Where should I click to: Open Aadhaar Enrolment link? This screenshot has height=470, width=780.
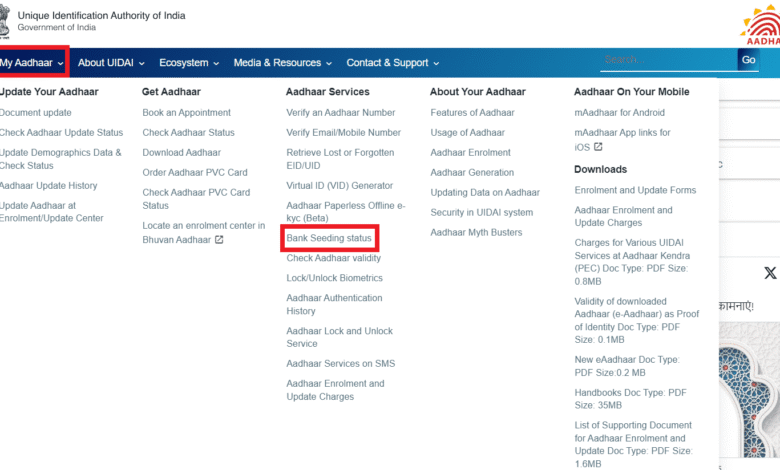(x=471, y=153)
